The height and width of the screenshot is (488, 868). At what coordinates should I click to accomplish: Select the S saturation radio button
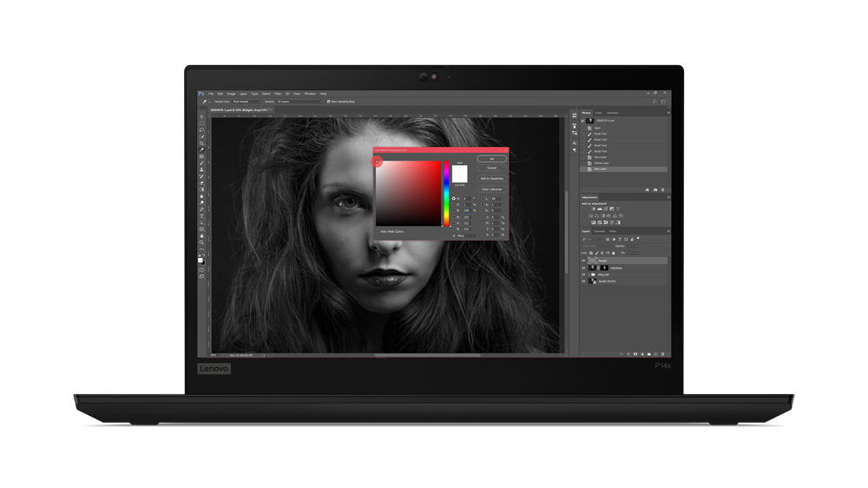coord(454,205)
